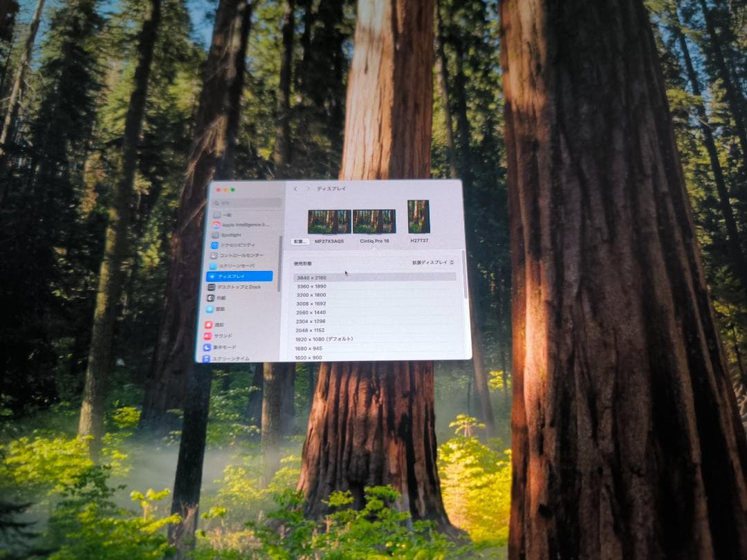Select the H27T27 display thumbnail

tap(418, 216)
